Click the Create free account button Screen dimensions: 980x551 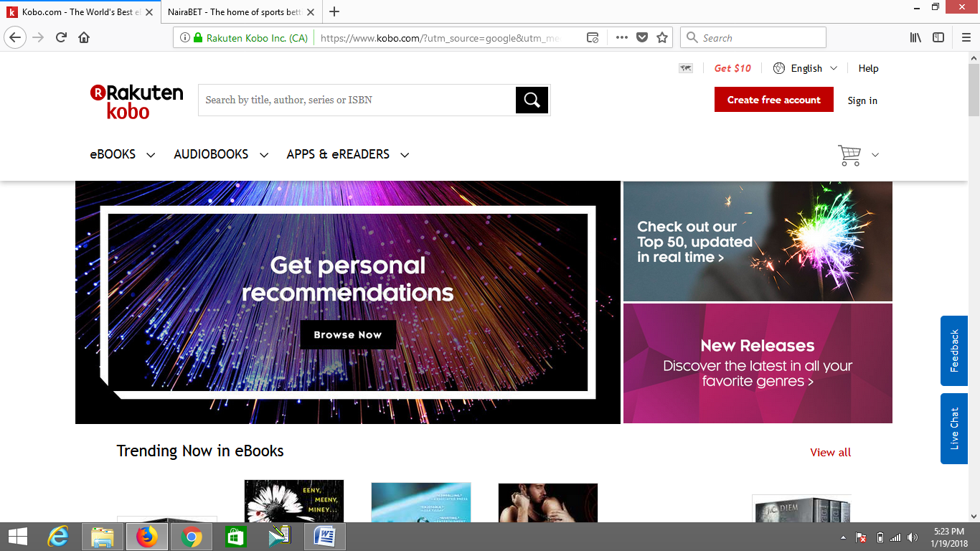773,100
